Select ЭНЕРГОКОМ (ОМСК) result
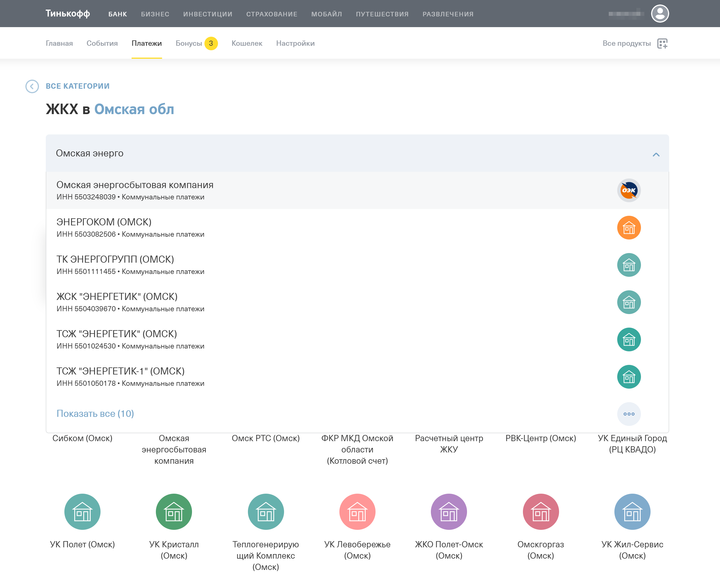Image resolution: width=720 pixels, height=588 pixels. pyautogui.click(x=357, y=228)
